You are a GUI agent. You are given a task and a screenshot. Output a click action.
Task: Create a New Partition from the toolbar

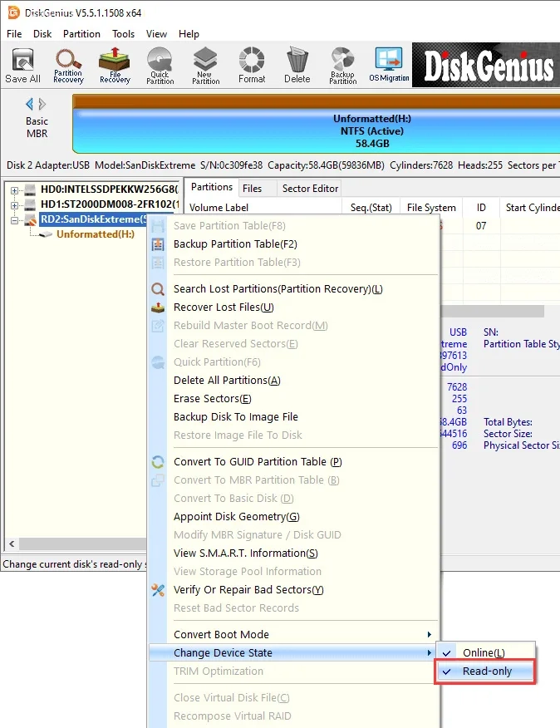pos(206,66)
